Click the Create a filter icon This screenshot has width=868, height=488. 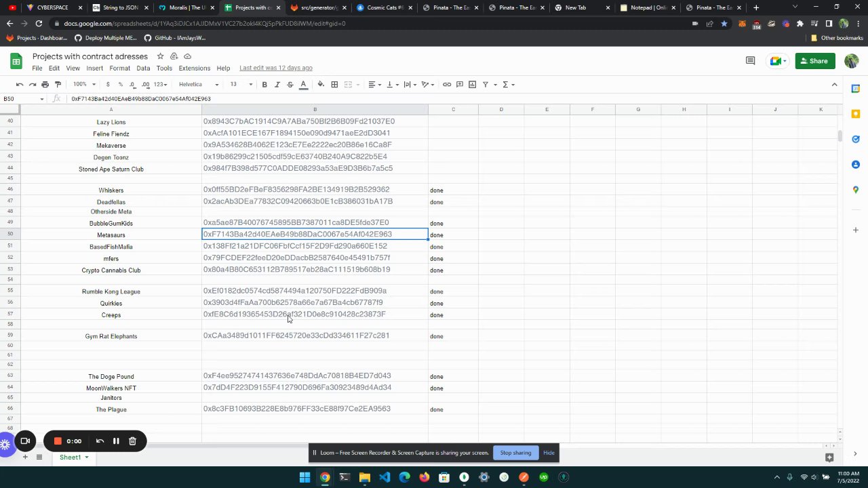point(486,85)
